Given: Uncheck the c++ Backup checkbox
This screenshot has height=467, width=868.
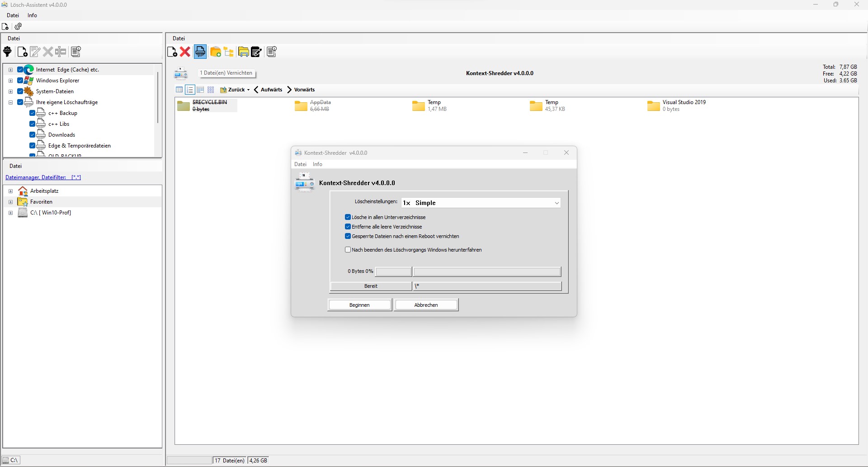Looking at the screenshot, I should click(x=33, y=113).
